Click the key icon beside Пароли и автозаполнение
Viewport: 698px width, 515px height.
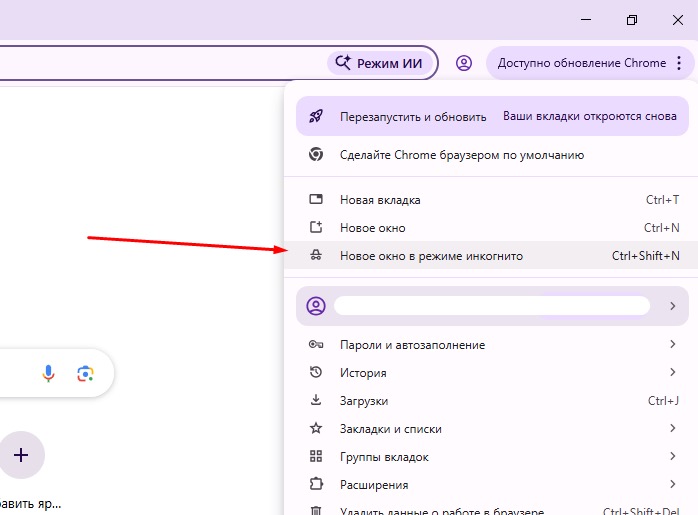316,345
